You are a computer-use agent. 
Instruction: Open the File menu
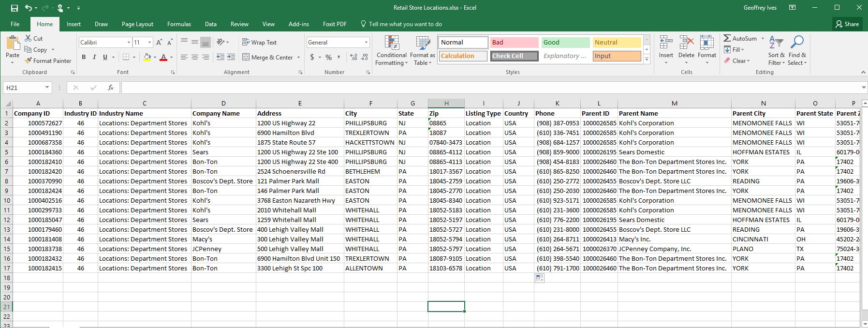point(15,24)
